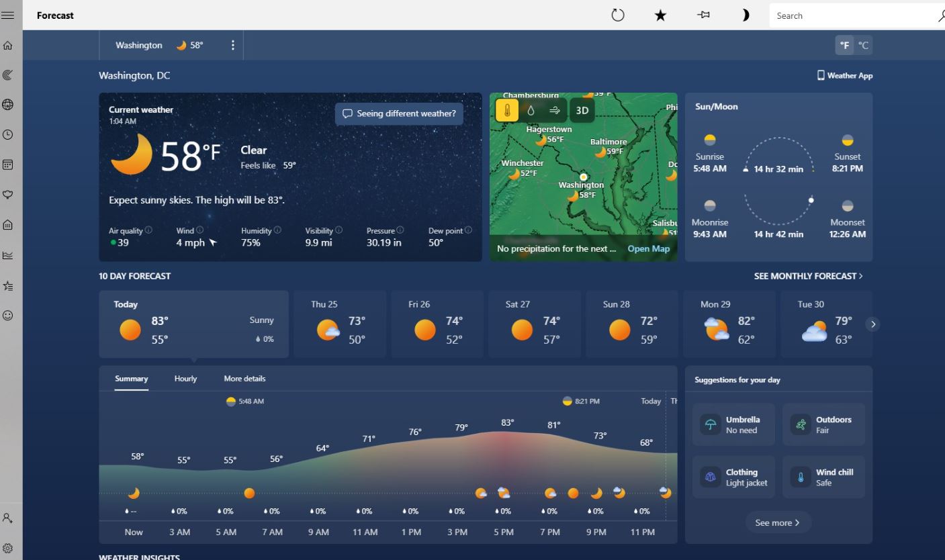This screenshot has width=945, height=560.
Task: Switch temperature units to Celsius
Action: (864, 45)
